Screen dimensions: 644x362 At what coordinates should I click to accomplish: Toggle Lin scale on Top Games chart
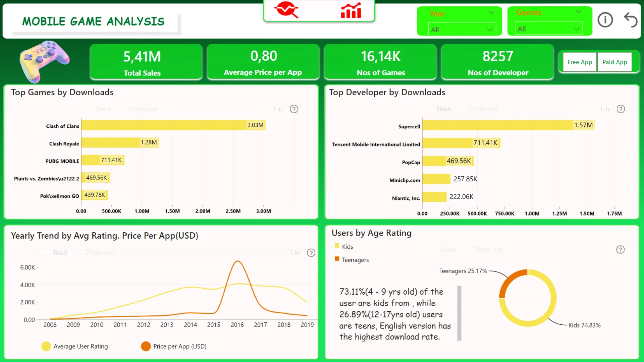pos(278,109)
